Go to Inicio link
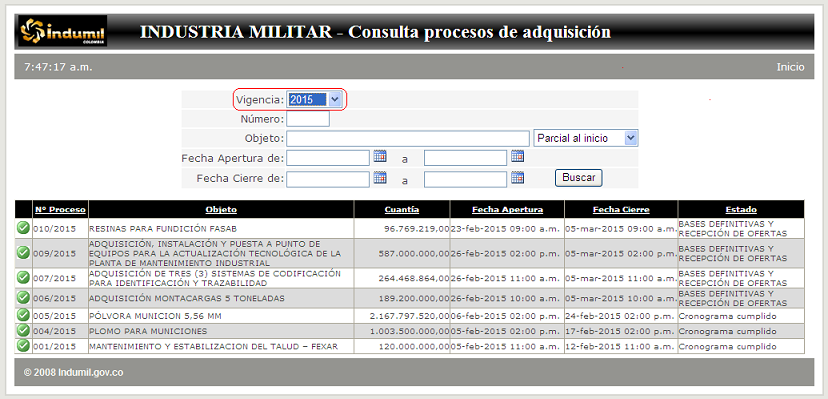The image size is (828, 399). pos(790,67)
